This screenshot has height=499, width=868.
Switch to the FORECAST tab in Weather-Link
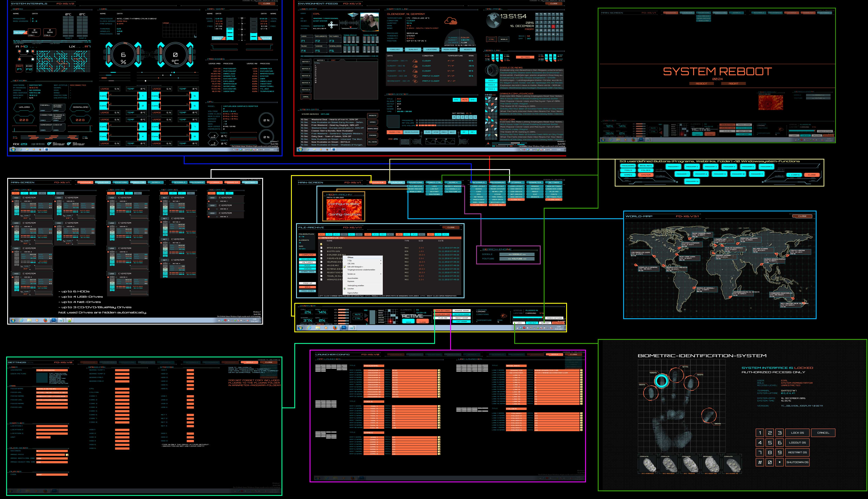coord(395,49)
